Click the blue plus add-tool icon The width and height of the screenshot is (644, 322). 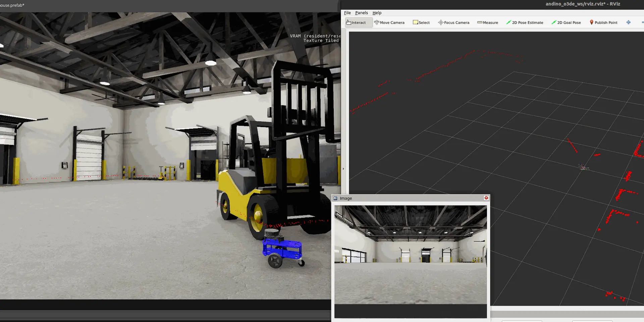click(x=628, y=22)
